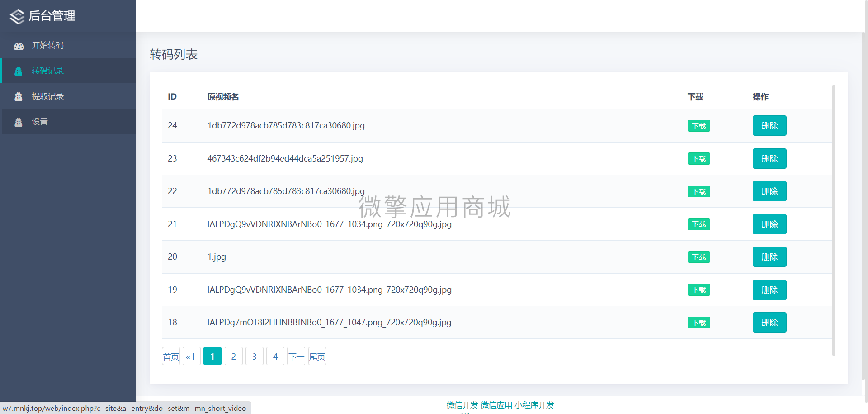Screen dimensions: 868x414
Task: Download file for record ID 18
Action: pyautogui.click(x=698, y=323)
